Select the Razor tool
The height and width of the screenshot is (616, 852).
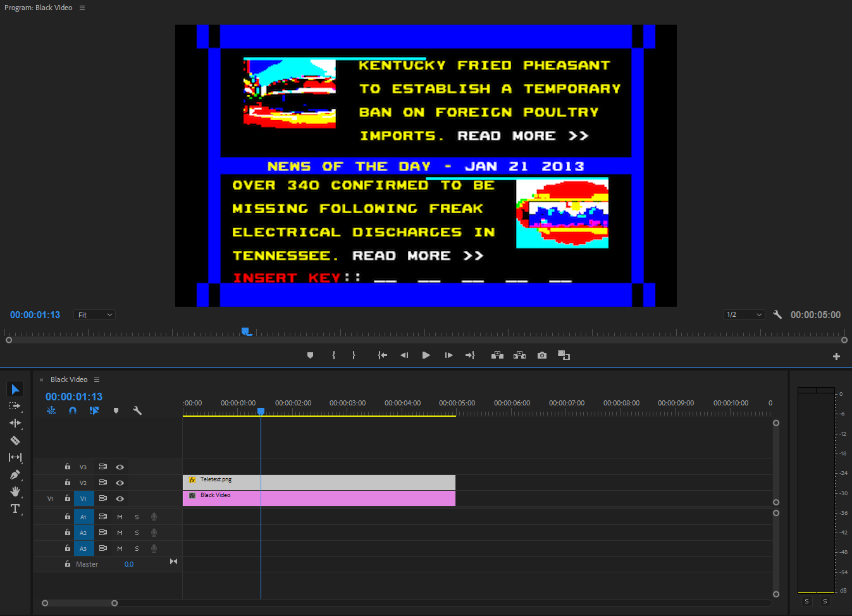pos(15,440)
